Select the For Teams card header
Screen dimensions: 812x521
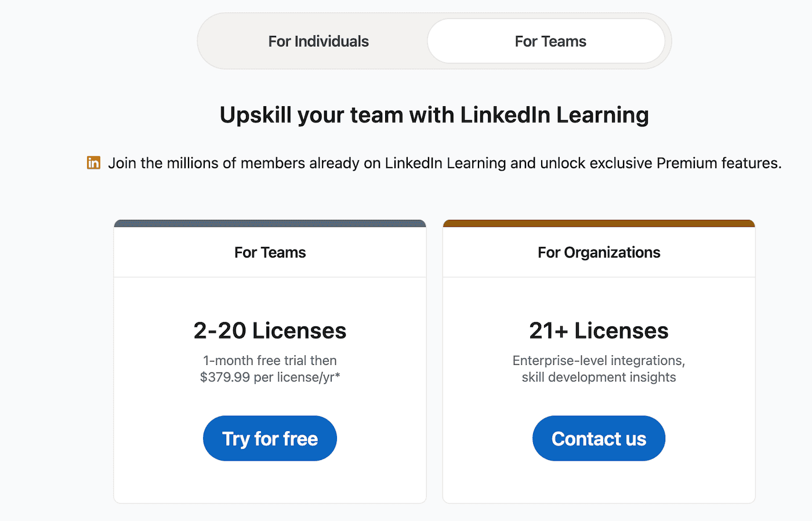[x=269, y=252]
